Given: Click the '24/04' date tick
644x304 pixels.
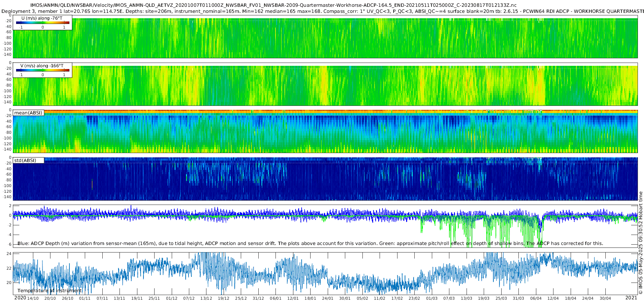Looking at the screenshot, I should (x=588, y=298).
